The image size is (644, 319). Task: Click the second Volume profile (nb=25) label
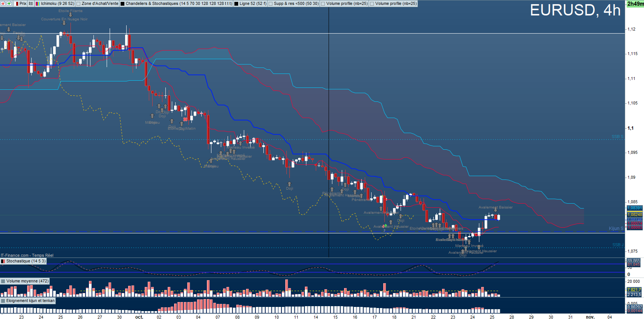(396, 3)
